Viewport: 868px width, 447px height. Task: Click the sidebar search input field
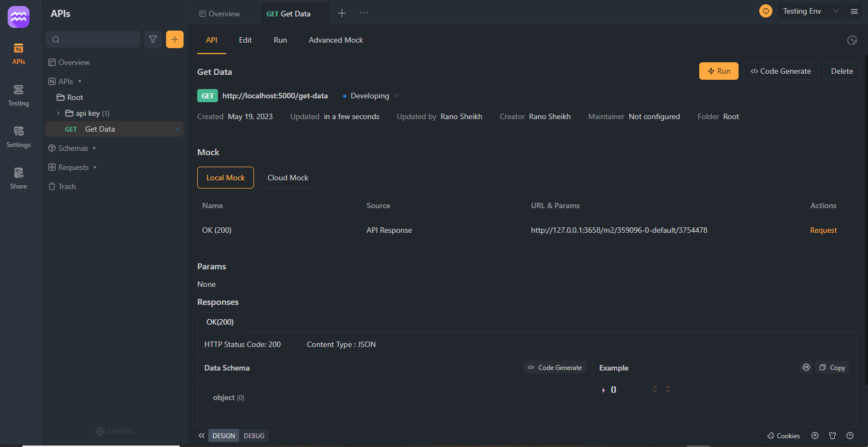point(93,39)
